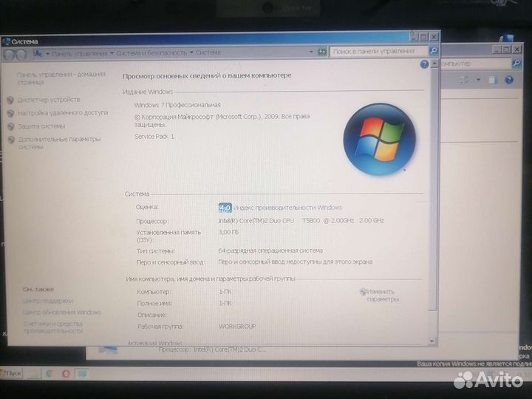
Task: Click 64-разрядная операционная система text
Action: tap(270, 250)
